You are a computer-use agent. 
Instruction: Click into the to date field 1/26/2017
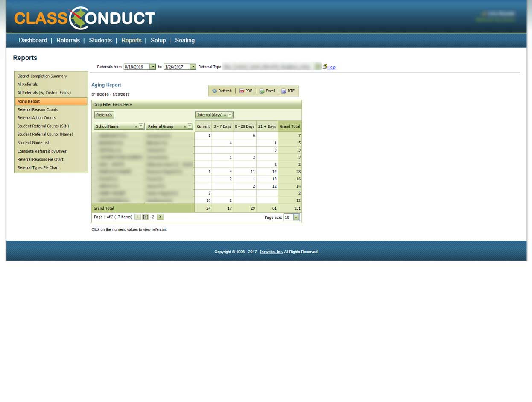click(x=177, y=67)
